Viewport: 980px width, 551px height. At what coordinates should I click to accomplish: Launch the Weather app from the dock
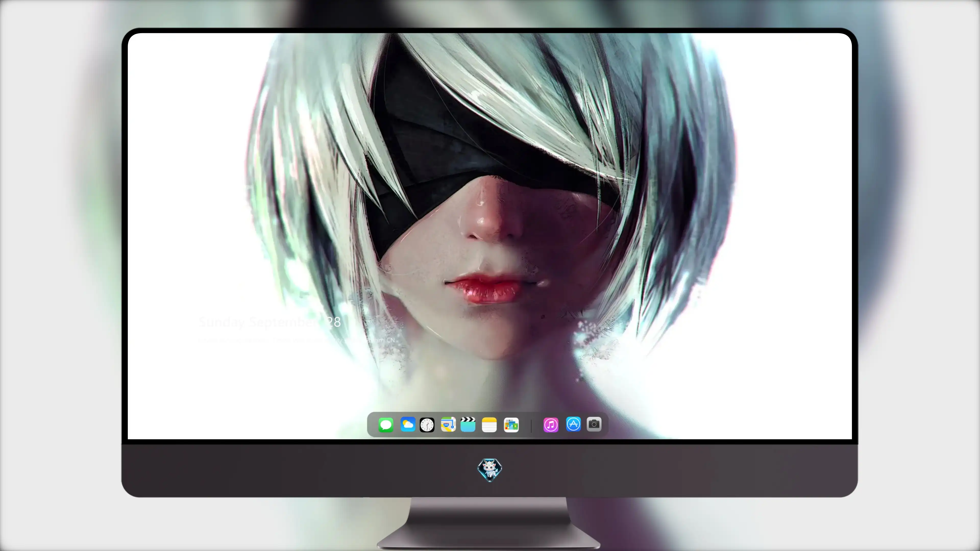[x=408, y=424]
